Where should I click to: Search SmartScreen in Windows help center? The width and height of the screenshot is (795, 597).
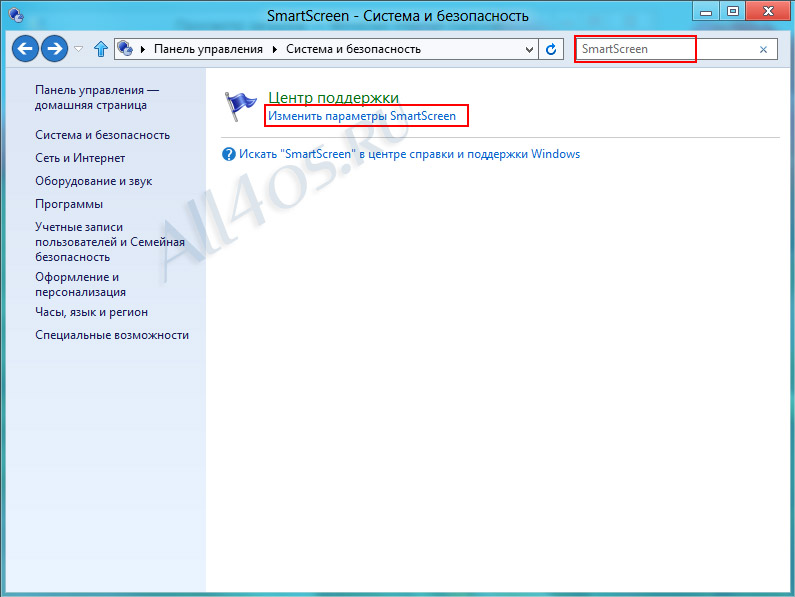pyautogui.click(x=410, y=154)
